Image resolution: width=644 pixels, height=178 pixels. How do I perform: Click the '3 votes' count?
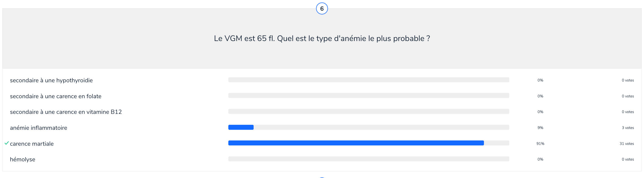(x=628, y=128)
